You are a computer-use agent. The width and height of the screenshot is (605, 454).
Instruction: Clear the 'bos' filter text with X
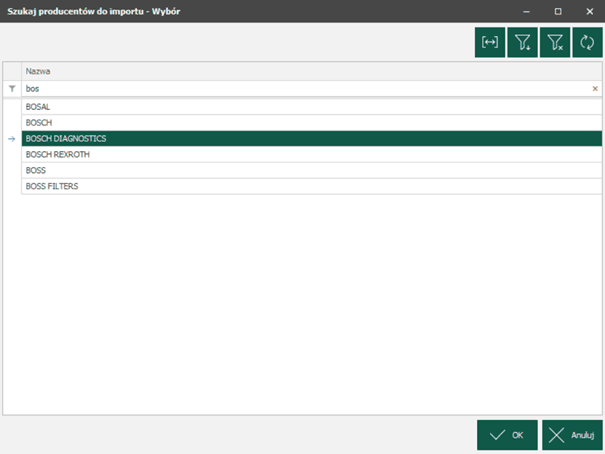[595, 89]
